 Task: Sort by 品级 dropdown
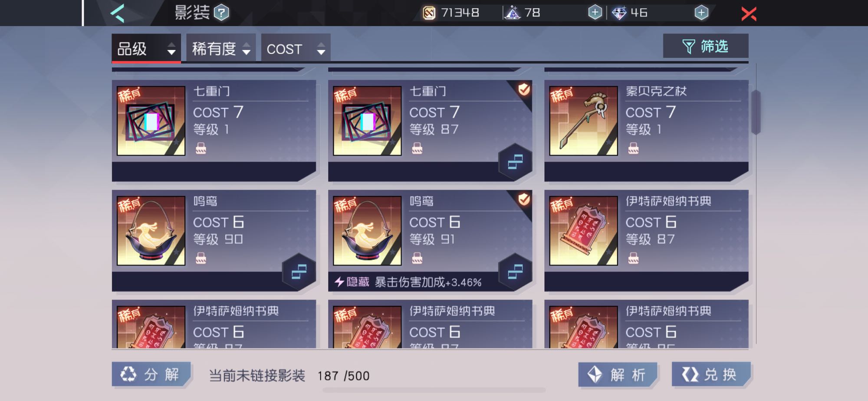click(146, 49)
